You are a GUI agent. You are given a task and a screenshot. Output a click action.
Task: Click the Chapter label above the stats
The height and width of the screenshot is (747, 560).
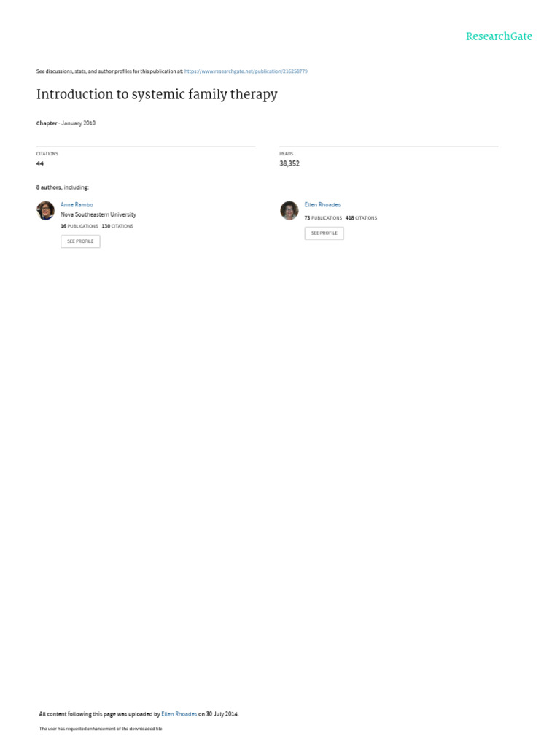[47, 123]
